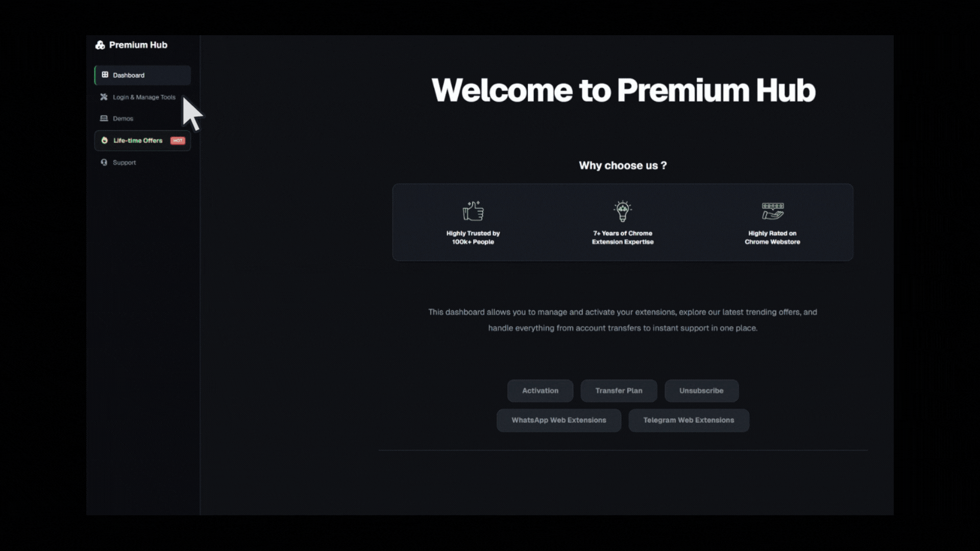Click the Support headset icon

coord(104,162)
